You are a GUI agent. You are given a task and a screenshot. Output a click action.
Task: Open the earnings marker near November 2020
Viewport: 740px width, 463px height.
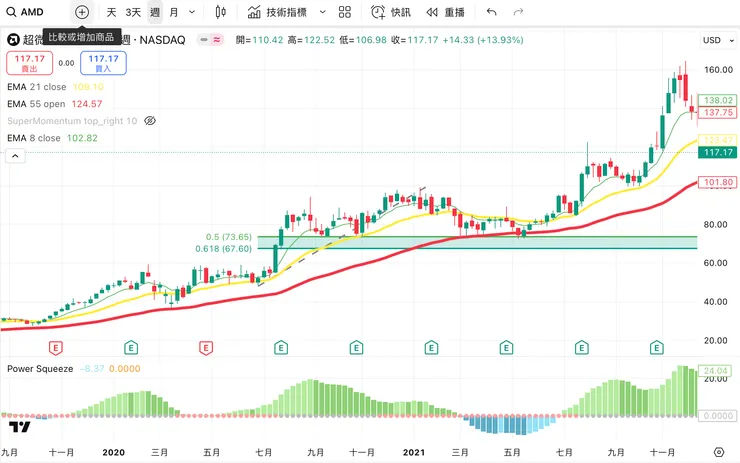[x=356, y=348]
